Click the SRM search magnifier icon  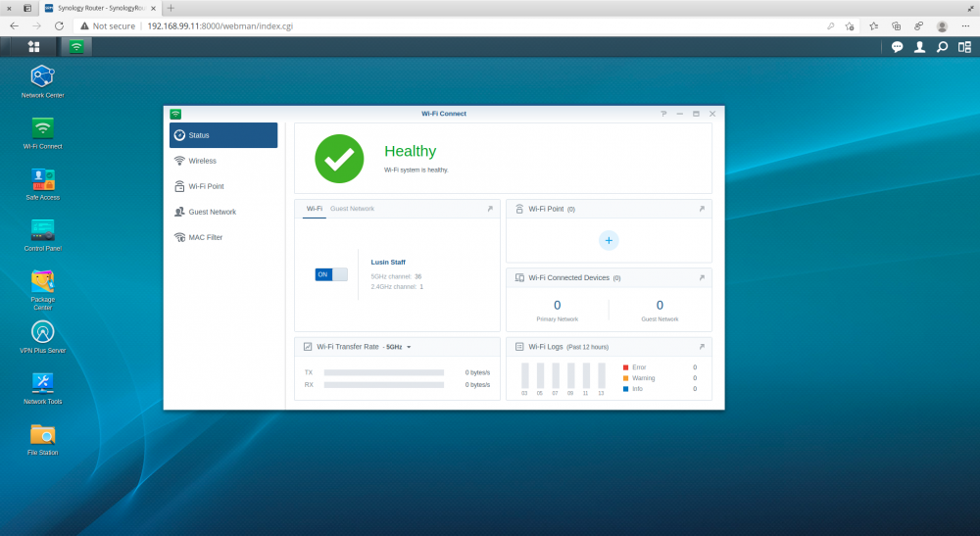point(942,47)
